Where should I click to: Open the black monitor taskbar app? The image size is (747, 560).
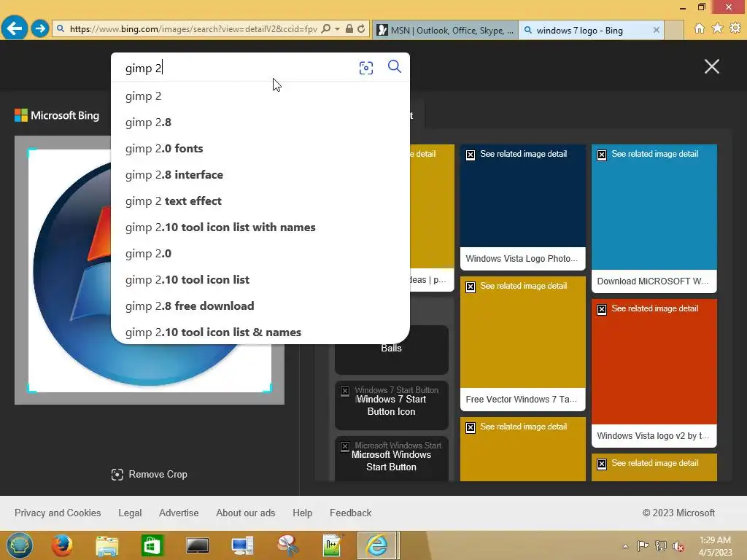pos(197,545)
